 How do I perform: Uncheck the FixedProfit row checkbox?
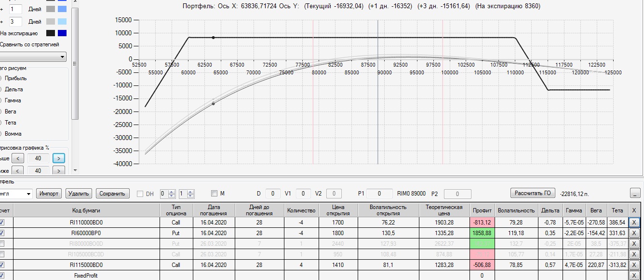coord(2,276)
